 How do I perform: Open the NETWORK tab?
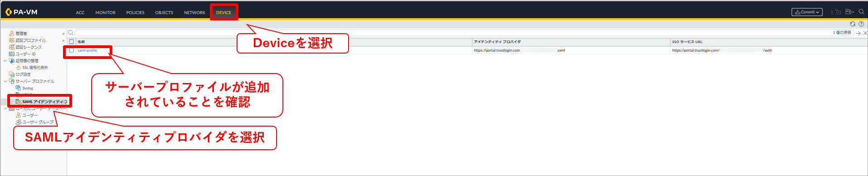194,13
